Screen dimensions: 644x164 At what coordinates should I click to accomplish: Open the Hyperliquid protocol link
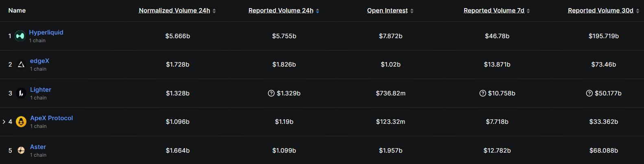tap(46, 32)
